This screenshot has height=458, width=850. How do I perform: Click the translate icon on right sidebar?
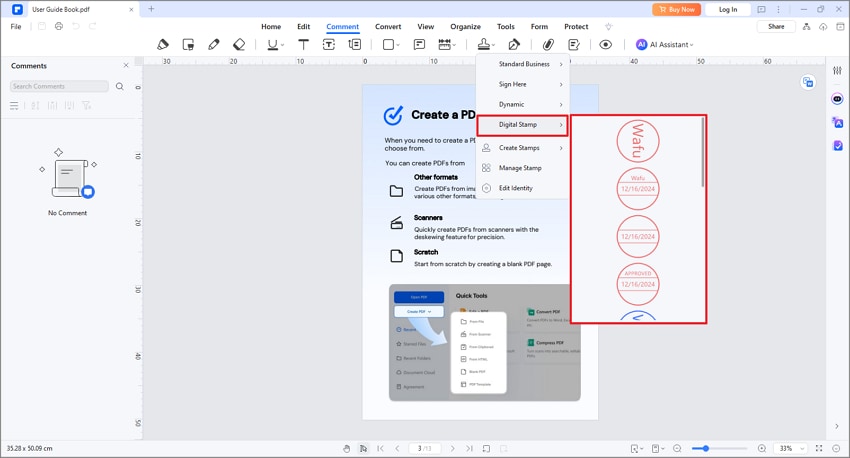(x=838, y=122)
